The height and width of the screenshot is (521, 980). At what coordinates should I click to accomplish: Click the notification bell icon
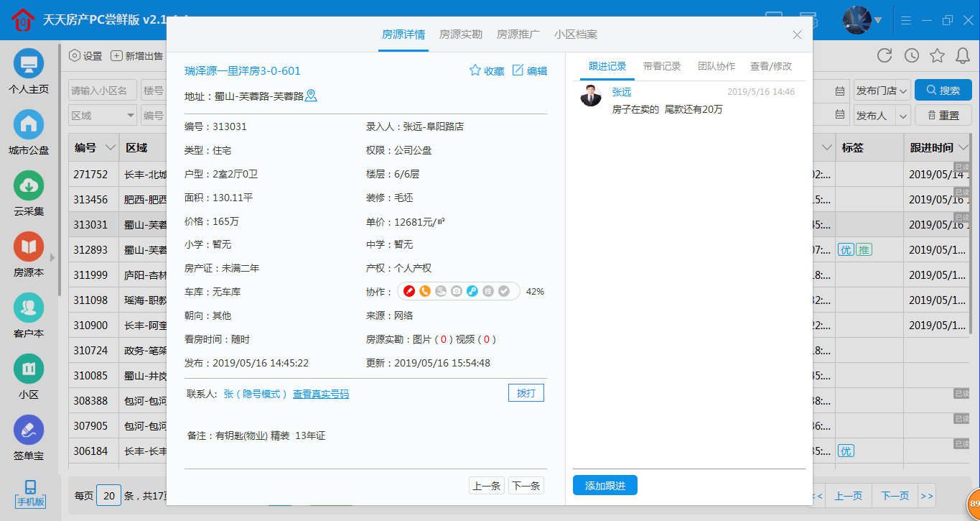963,55
